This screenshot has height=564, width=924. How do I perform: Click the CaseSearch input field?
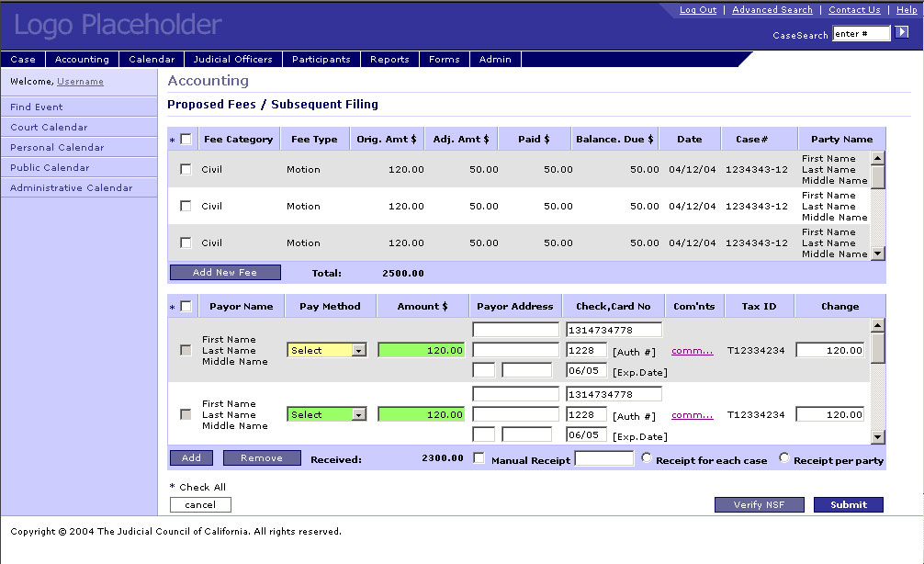pyautogui.click(x=861, y=34)
